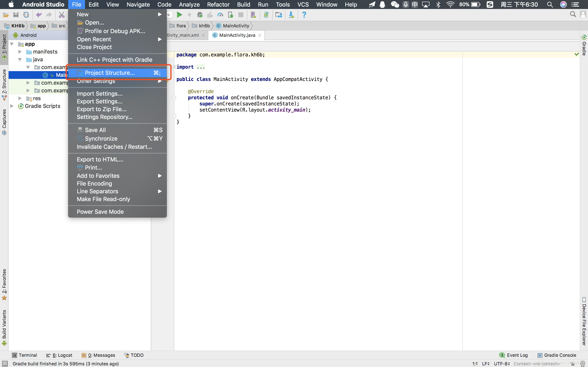Click Make File Read-only

(117, 199)
